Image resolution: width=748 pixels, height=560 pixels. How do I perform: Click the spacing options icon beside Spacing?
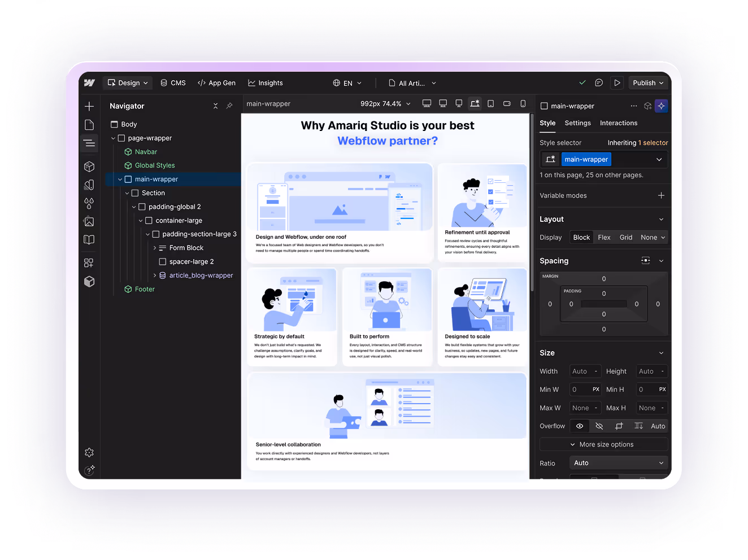pyautogui.click(x=646, y=261)
